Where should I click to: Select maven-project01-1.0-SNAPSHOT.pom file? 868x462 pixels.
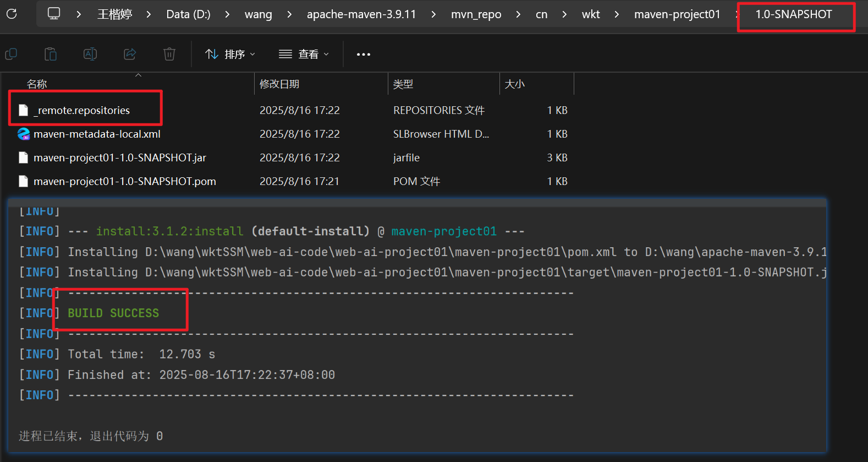(124, 181)
